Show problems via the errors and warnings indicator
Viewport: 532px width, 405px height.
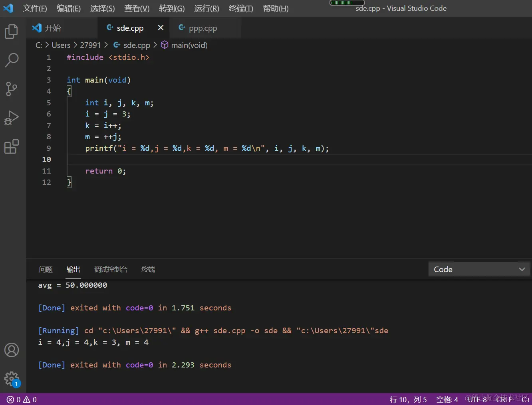pos(22,399)
